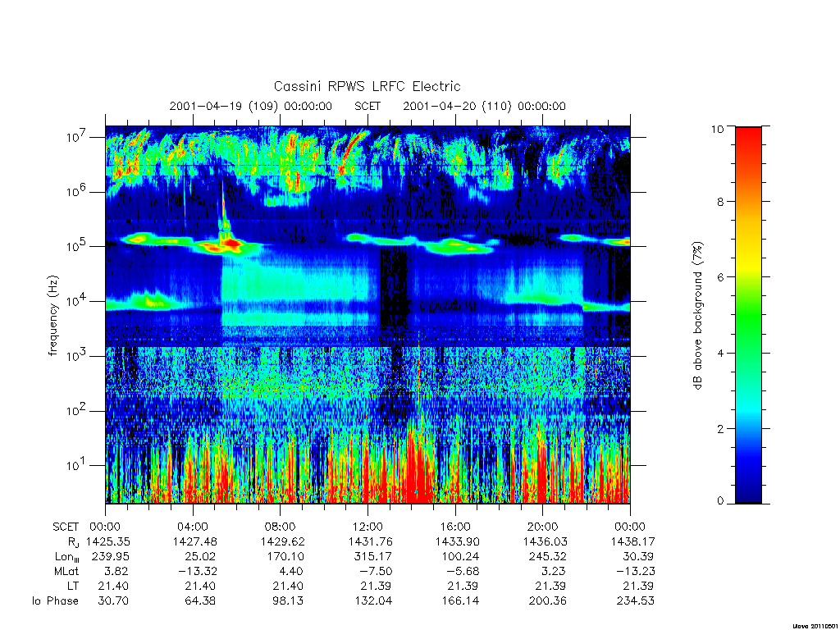Click the title 'Cassini RPWS LRFC Electric'
Screen dimensions: 840x630
point(367,86)
